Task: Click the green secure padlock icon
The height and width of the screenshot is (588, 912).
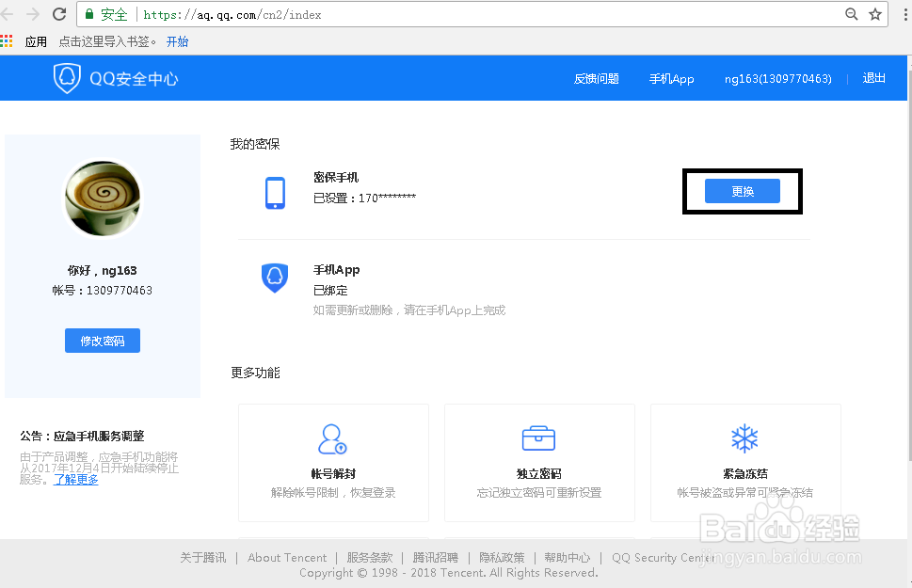Action: click(x=89, y=14)
